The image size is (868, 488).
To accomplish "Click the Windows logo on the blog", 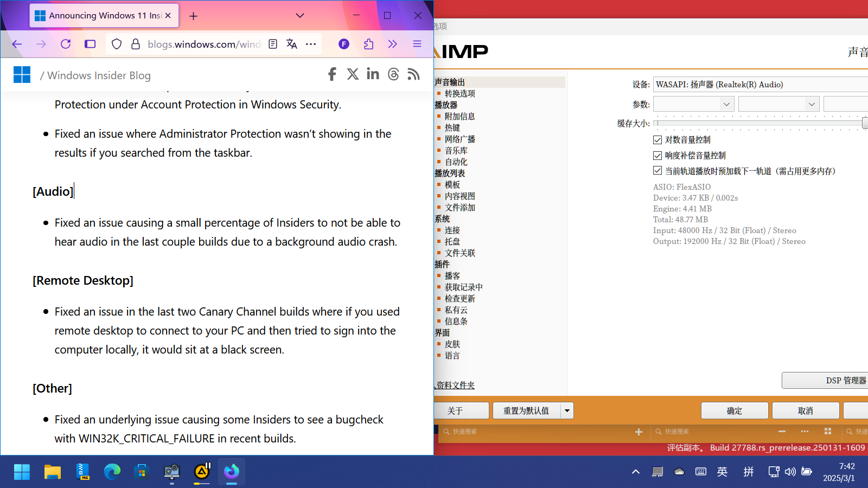I will click(x=22, y=75).
